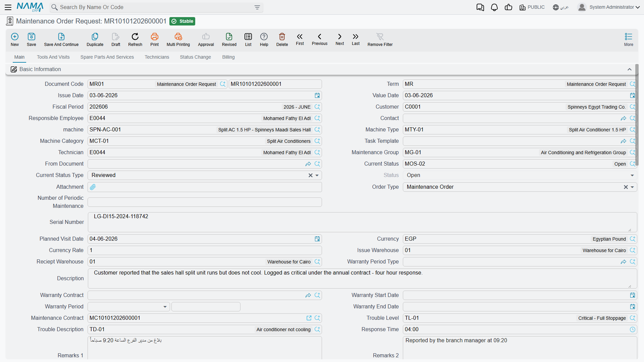Click the Stable status badge
Image resolution: width=644 pixels, height=362 pixels.
[x=182, y=21]
